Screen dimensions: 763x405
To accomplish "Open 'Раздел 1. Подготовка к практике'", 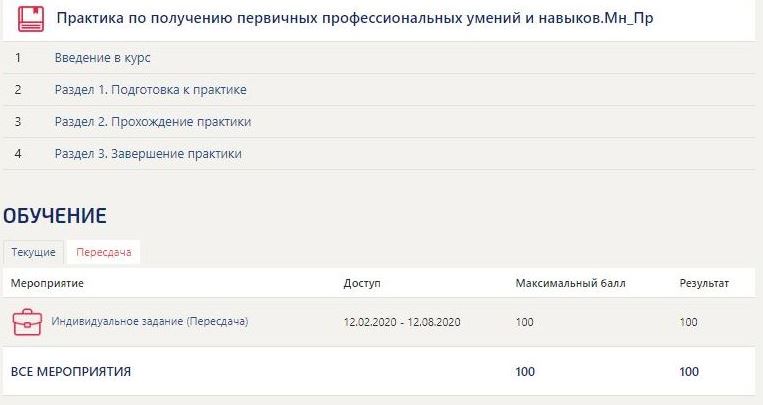I will (150, 90).
